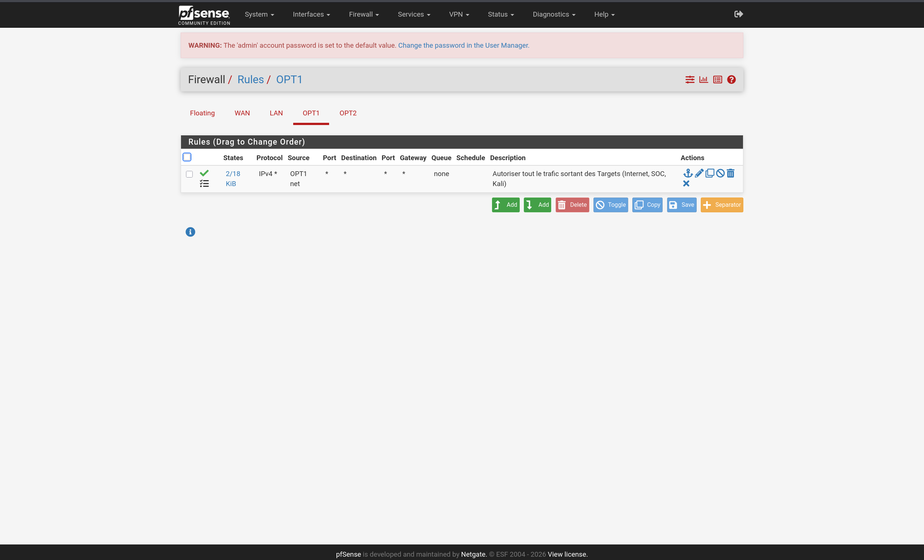Add rule to top of list
The width and height of the screenshot is (924, 560).
(506, 205)
